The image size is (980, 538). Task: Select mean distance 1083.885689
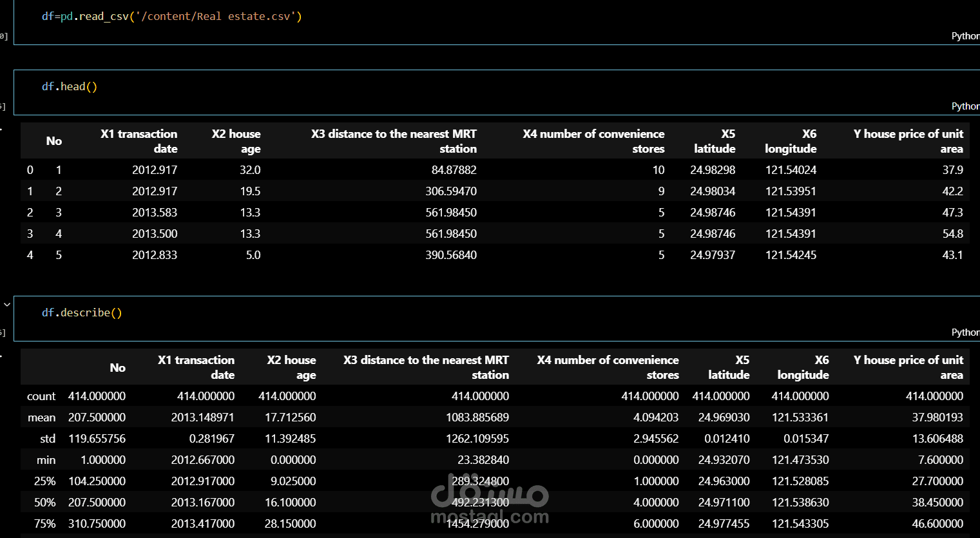pos(477,418)
